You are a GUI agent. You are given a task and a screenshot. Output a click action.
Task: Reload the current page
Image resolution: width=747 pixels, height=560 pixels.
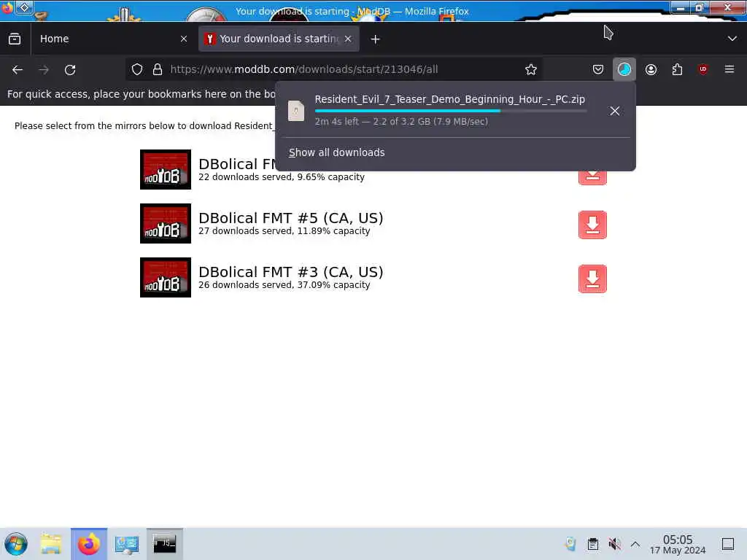70,69
